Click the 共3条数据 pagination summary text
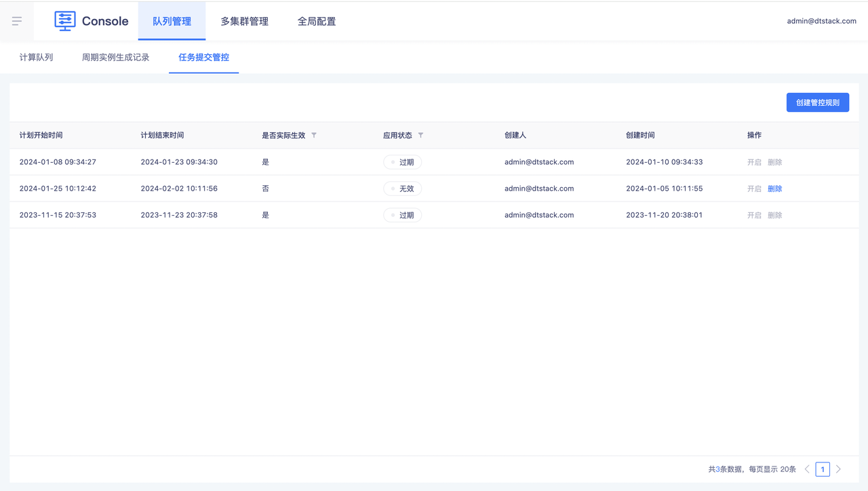 pyautogui.click(x=726, y=469)
